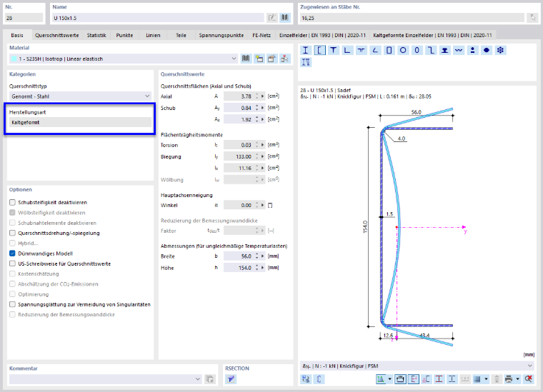Image resolution: width=543 pixels, height=392 pixels.
Task: Open the Knickfigur FSM result dropdown
Action: click(x=417, y=366)
